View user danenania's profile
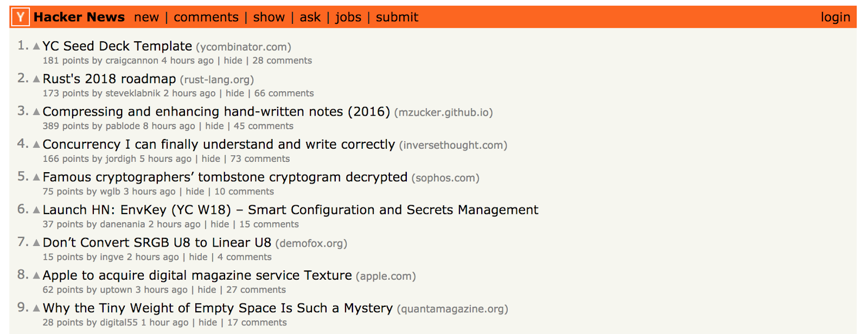 [x=123, y=224]
